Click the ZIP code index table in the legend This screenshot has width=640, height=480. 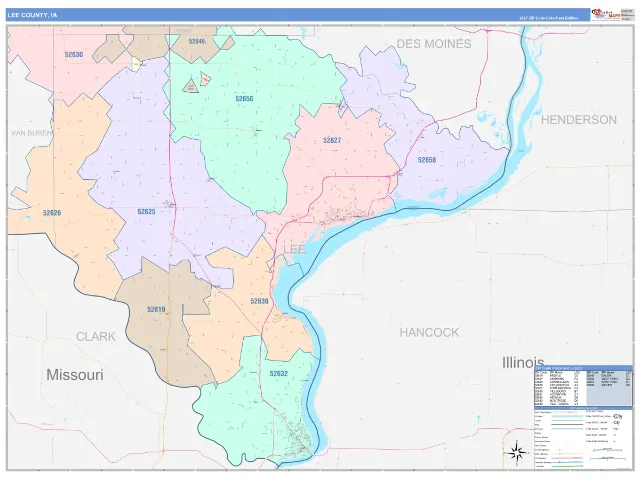[583, 387]
